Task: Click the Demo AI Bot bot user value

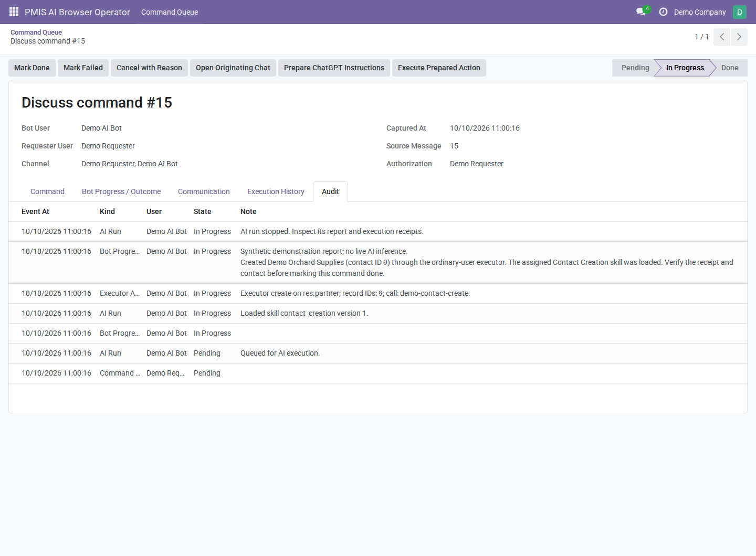Action: tap(101, 128)
